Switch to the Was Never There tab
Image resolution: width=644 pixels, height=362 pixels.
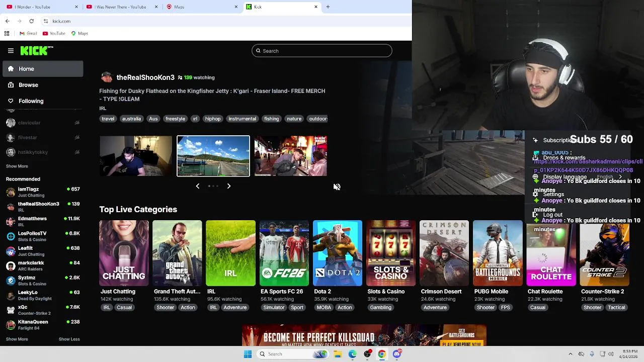(x=122, y=7)
